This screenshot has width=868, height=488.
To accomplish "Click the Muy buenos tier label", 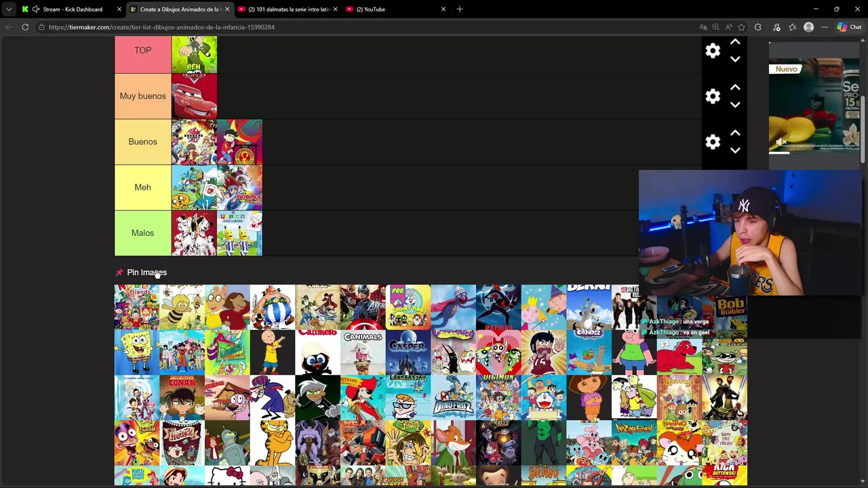I will coord(142,96).
